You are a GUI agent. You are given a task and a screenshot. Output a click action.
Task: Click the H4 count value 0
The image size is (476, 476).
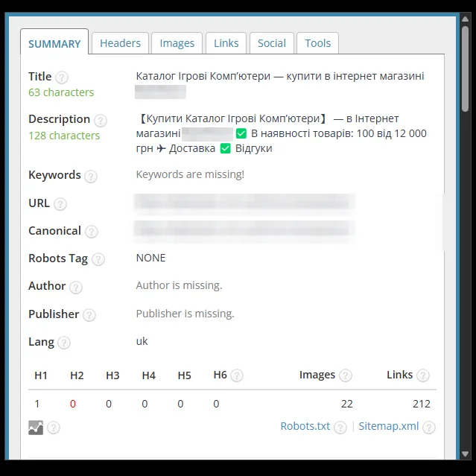tap(145, 404)
